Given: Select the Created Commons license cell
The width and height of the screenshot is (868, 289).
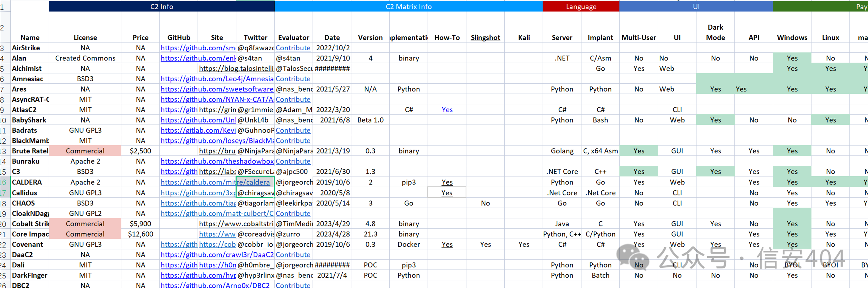Looking at the screenshot, I should pos(85,58).
